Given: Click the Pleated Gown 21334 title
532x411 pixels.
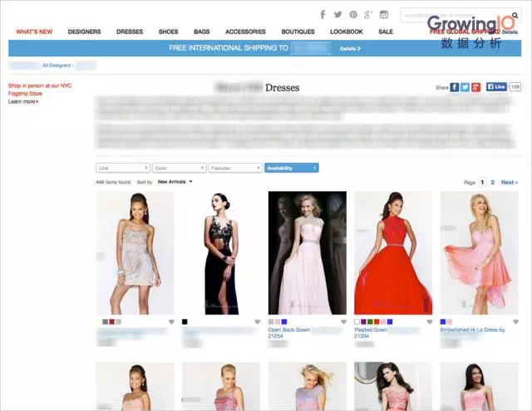Looking at the screenshot, I should click(371, 333).
